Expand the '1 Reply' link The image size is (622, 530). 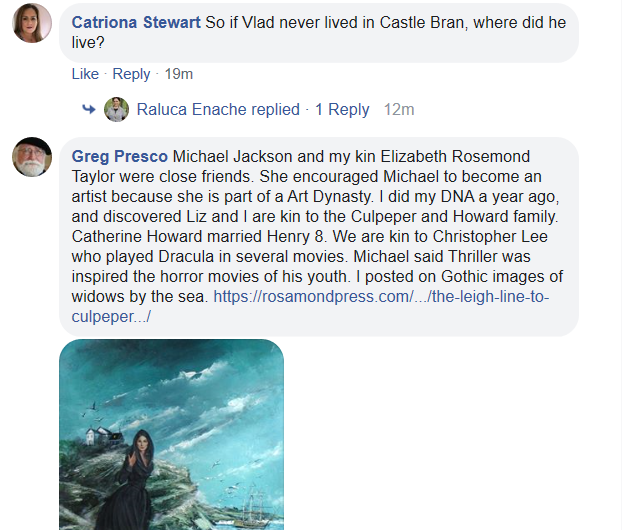coord(342,109)
